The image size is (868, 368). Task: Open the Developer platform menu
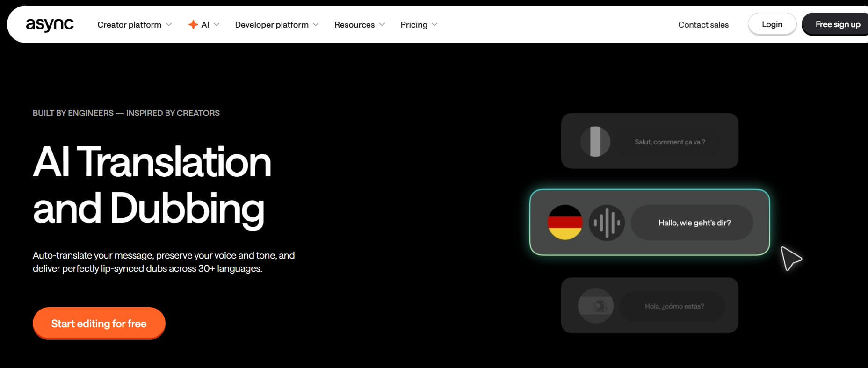coord(272,25)
